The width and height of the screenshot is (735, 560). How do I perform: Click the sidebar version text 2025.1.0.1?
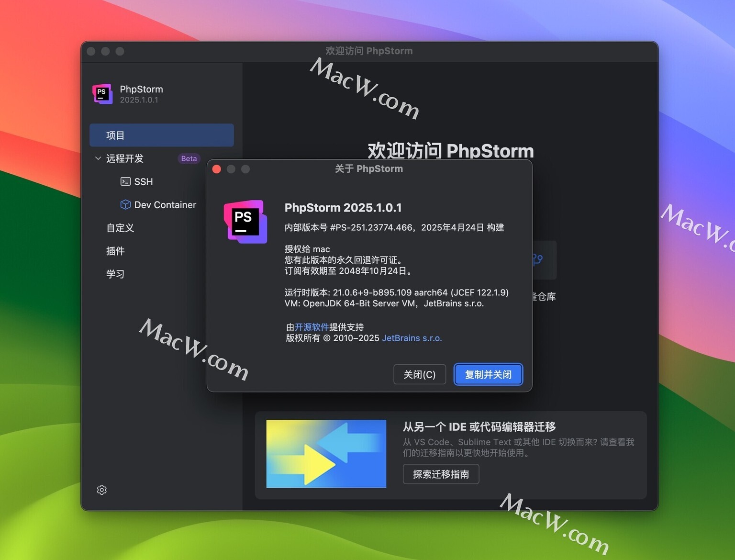[139, 100]
